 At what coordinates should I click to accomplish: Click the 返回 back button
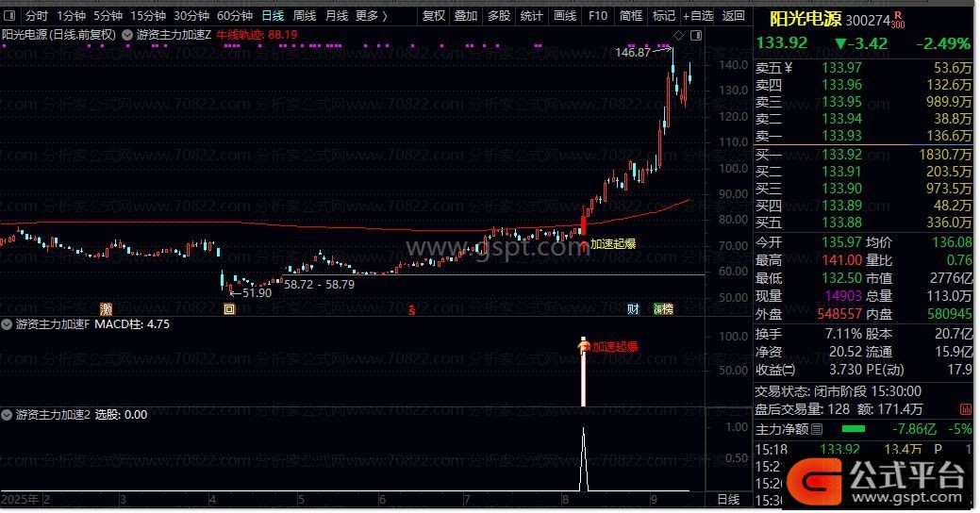(733, 16)
